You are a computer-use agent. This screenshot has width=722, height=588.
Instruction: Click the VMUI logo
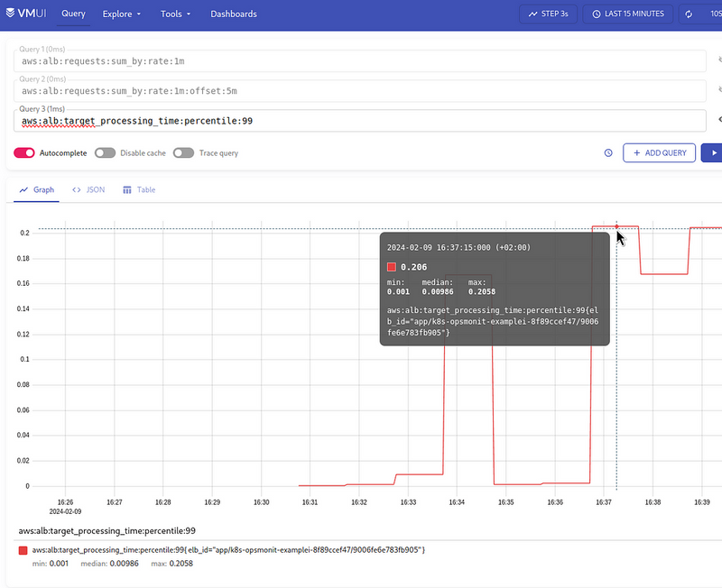26,14
